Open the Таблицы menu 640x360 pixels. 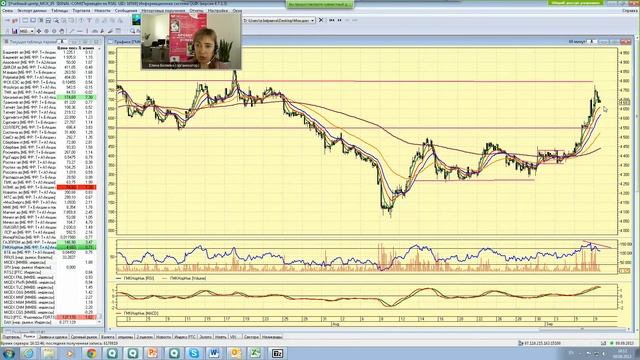coord(60,11)
